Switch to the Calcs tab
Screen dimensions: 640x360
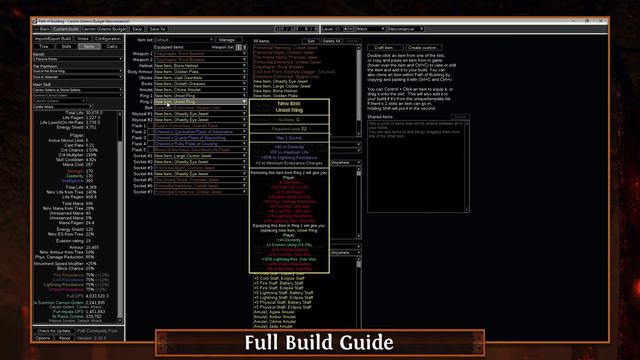click(x=111, y=47)
